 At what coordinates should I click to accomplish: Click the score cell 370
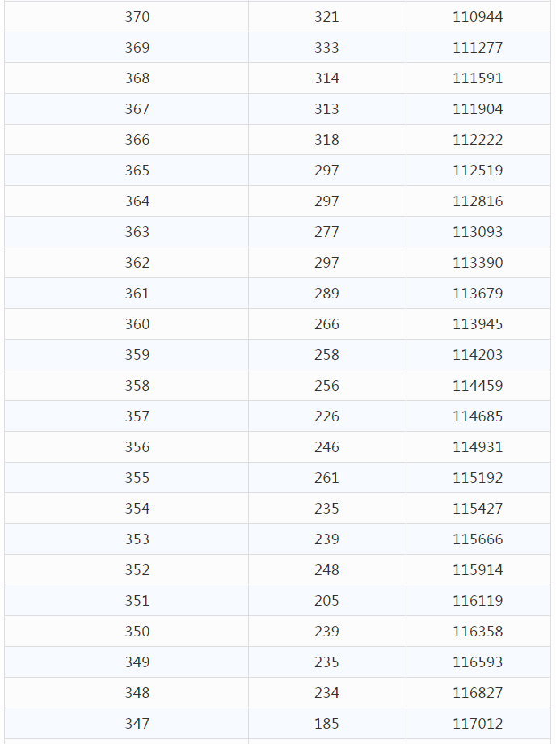[x=137, y=17]
